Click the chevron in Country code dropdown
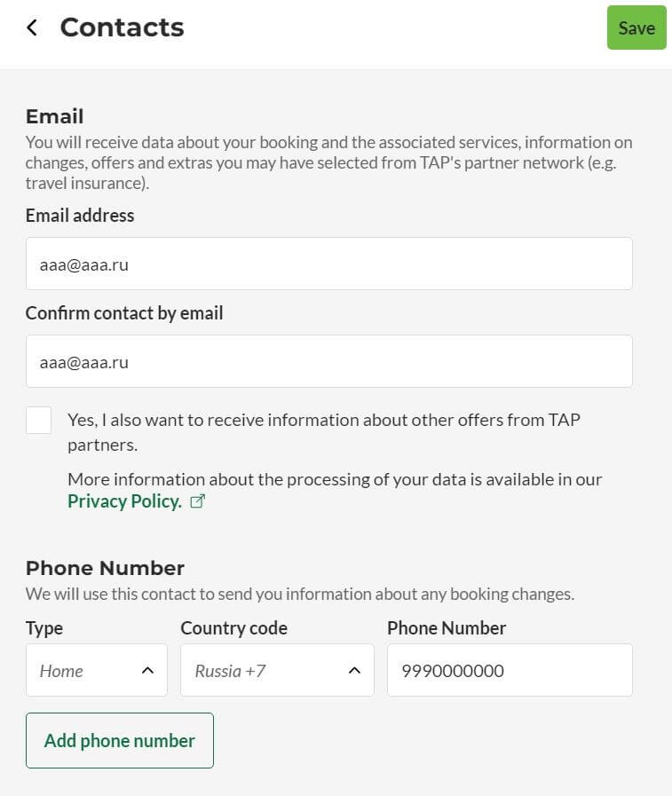 [354, 671]
